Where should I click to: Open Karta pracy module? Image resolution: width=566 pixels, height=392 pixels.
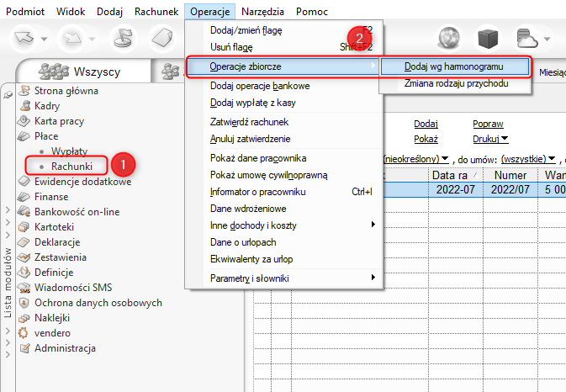tap(59, 121)
